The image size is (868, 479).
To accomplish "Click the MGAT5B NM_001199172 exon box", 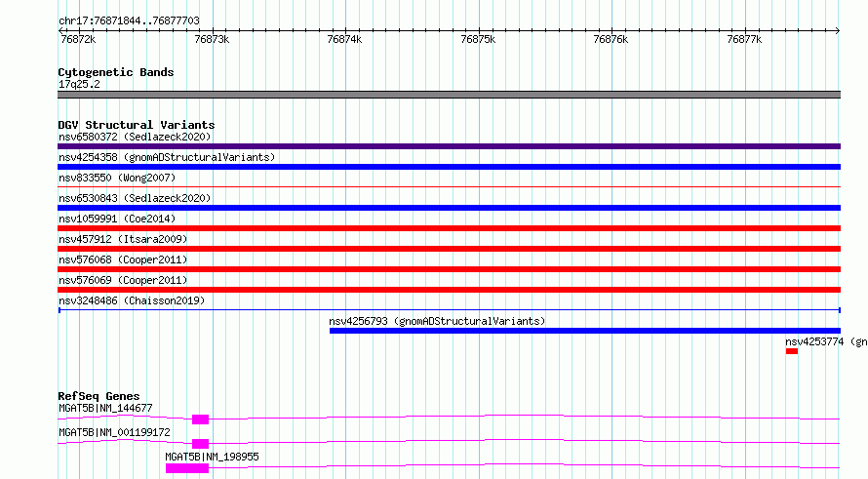I will point(200,444).
